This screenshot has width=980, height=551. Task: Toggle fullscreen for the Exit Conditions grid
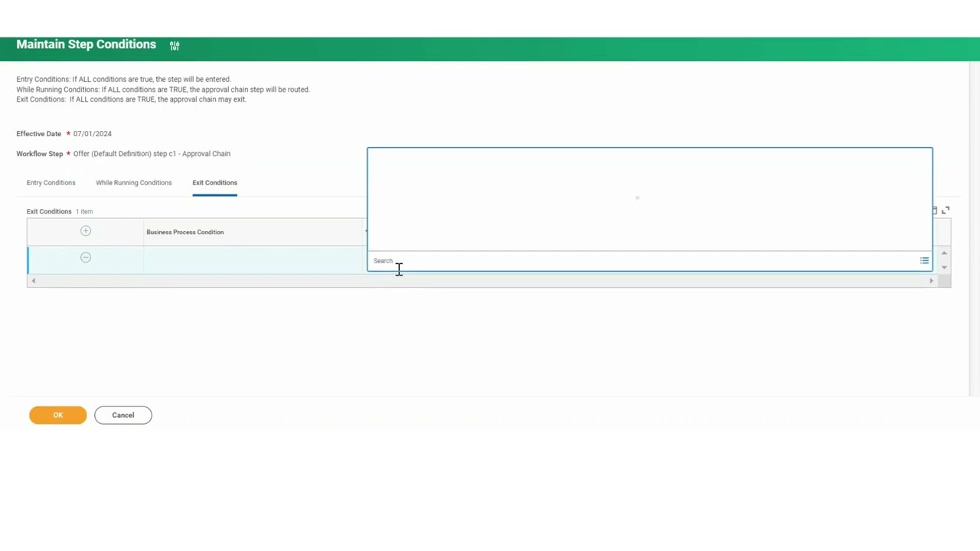946,210
